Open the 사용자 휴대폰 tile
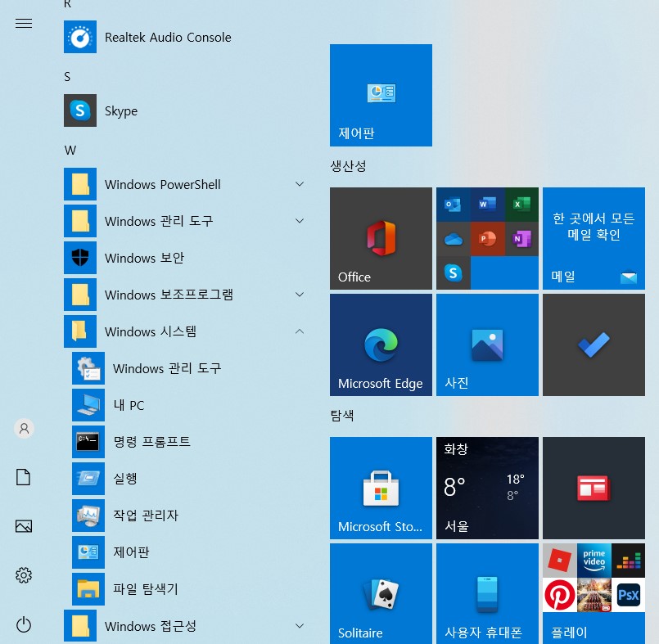 click(x=487, y=593)
